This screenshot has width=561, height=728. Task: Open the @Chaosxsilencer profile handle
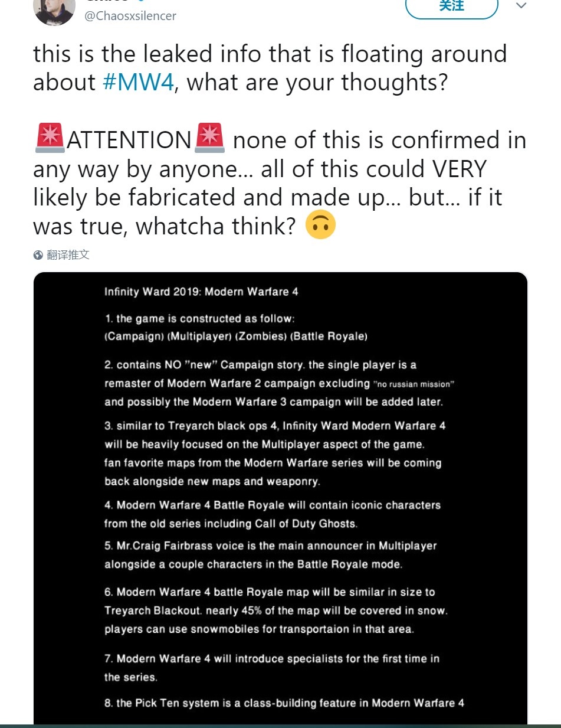(130, 17)
